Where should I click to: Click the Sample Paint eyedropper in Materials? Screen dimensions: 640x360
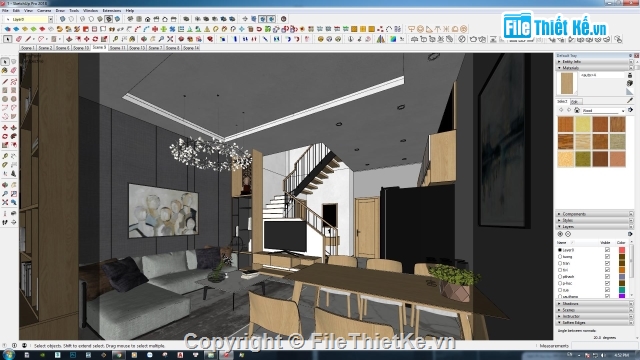[x=630, y=100]
